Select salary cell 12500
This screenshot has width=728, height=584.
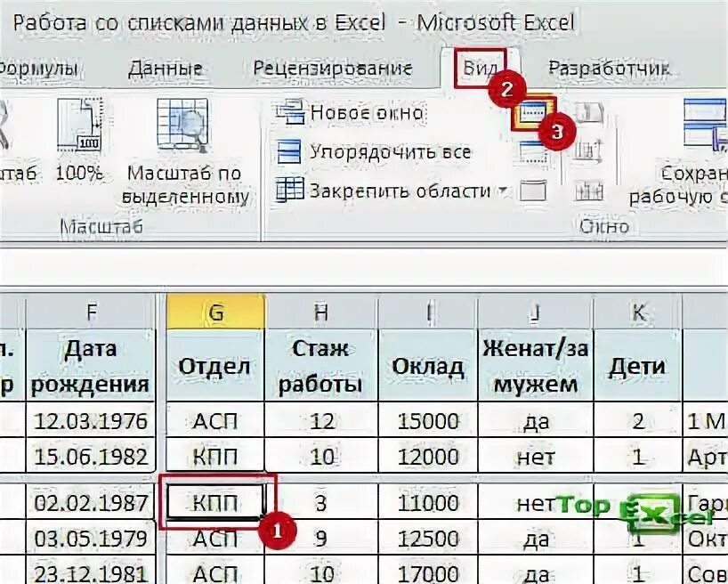pos(428,538)
